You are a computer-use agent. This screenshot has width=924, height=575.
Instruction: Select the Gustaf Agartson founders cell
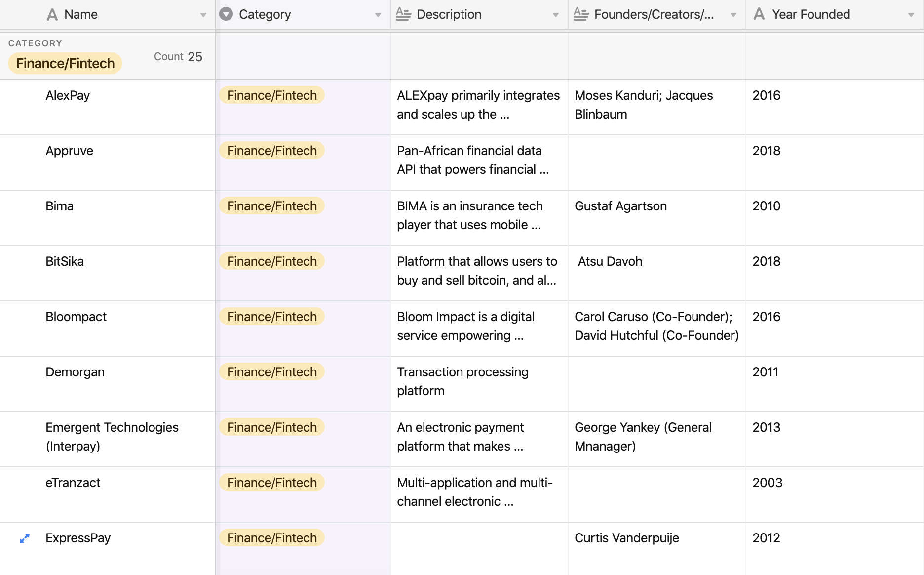[620, 206]
